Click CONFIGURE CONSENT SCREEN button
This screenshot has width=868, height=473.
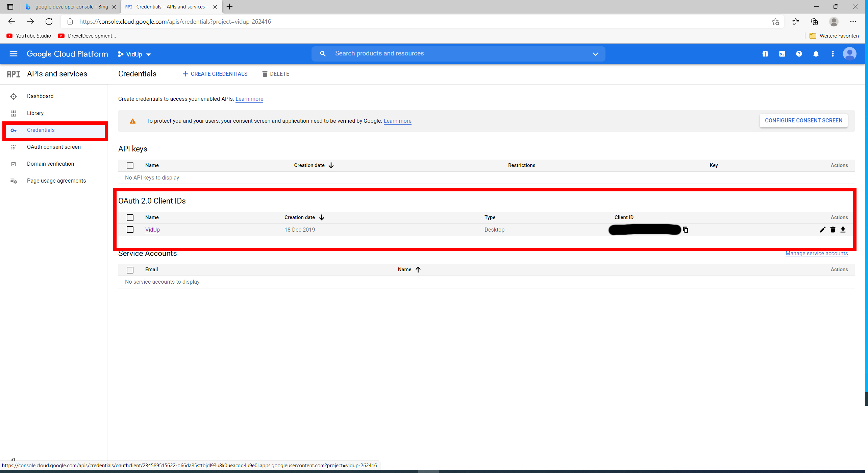click(803, 121)
